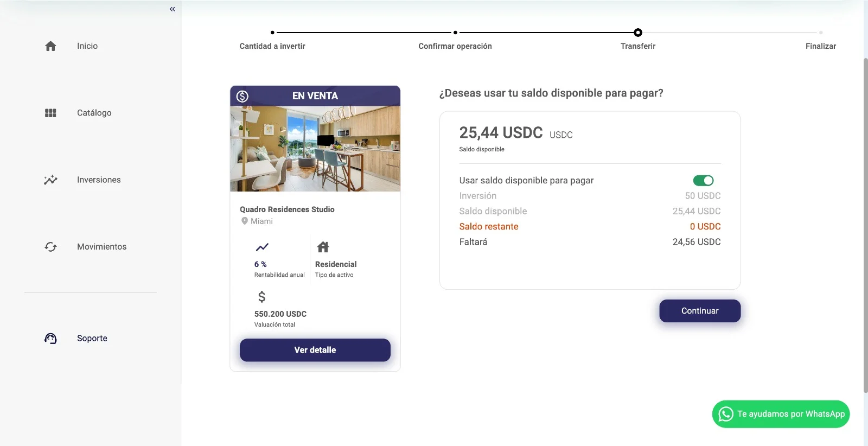Click the Movimientos refresh icon
This screenshot has height=446, width=868.
pyautogui.click(x=50, y=246)
